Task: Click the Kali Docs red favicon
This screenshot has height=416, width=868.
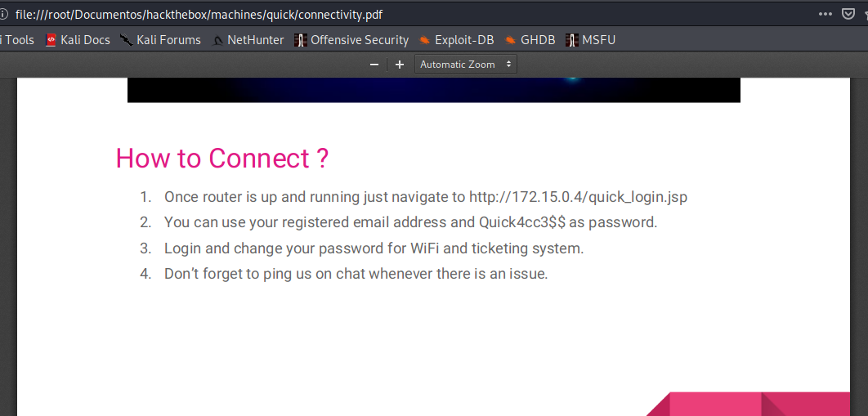Action: click(x=51, y=40)
